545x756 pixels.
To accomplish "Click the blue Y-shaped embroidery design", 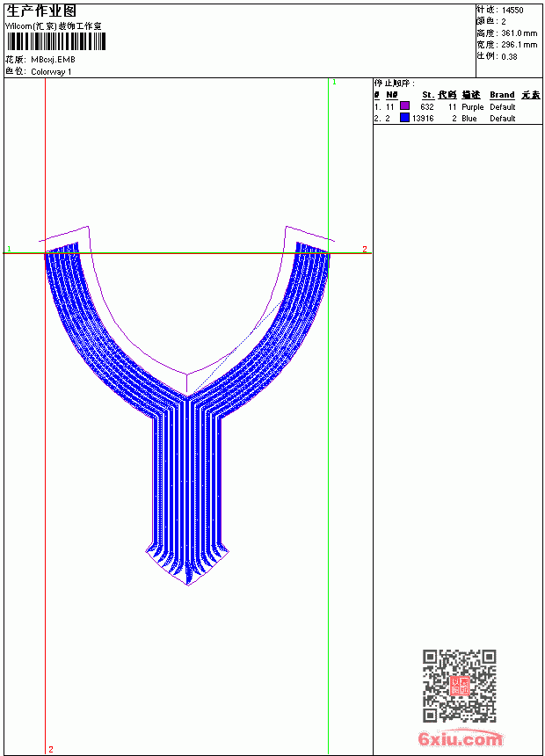I will [x=187, y=414].
